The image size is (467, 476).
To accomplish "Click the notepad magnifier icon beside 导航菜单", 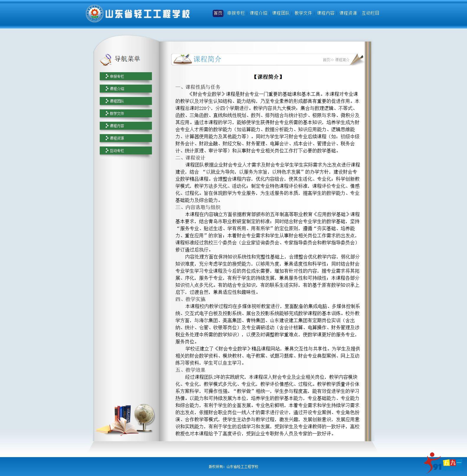I will pyautogui.click(x=106, y=59).
